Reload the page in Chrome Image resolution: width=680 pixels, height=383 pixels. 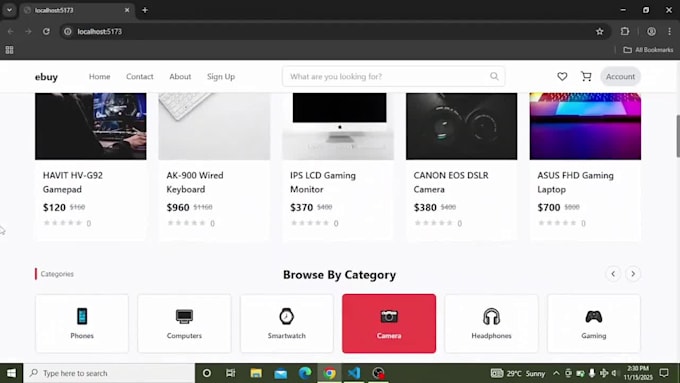tap(46, 31)
